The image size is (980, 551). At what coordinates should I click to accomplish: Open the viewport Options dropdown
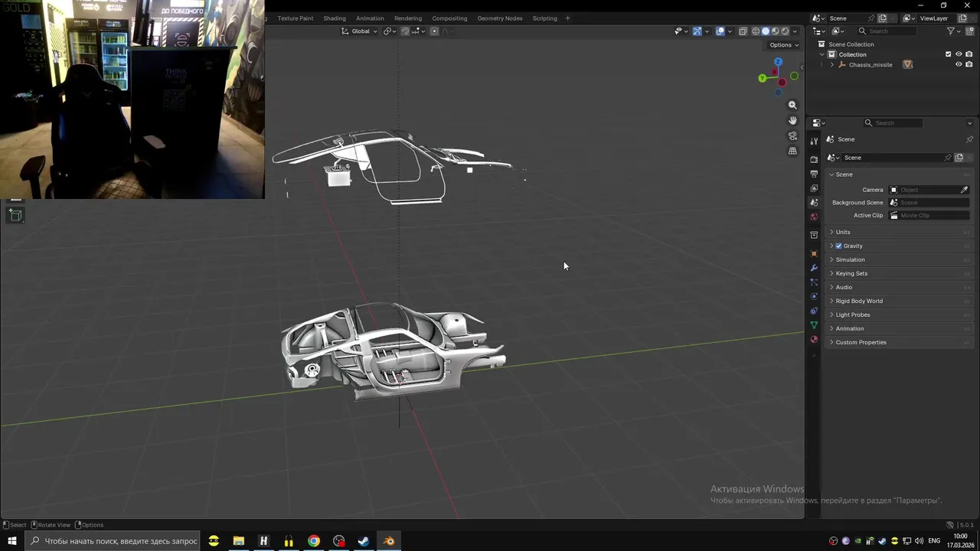tap(784, 45)
